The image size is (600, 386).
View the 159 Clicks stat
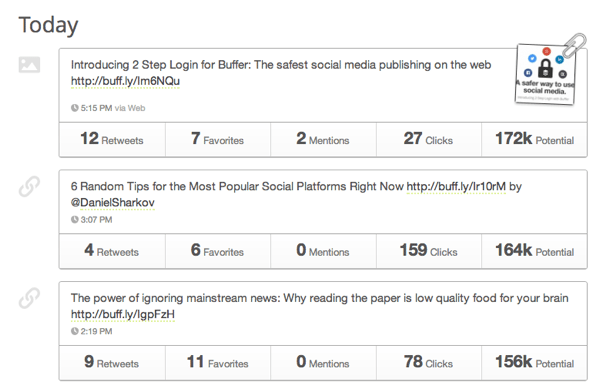pos(429,251)
